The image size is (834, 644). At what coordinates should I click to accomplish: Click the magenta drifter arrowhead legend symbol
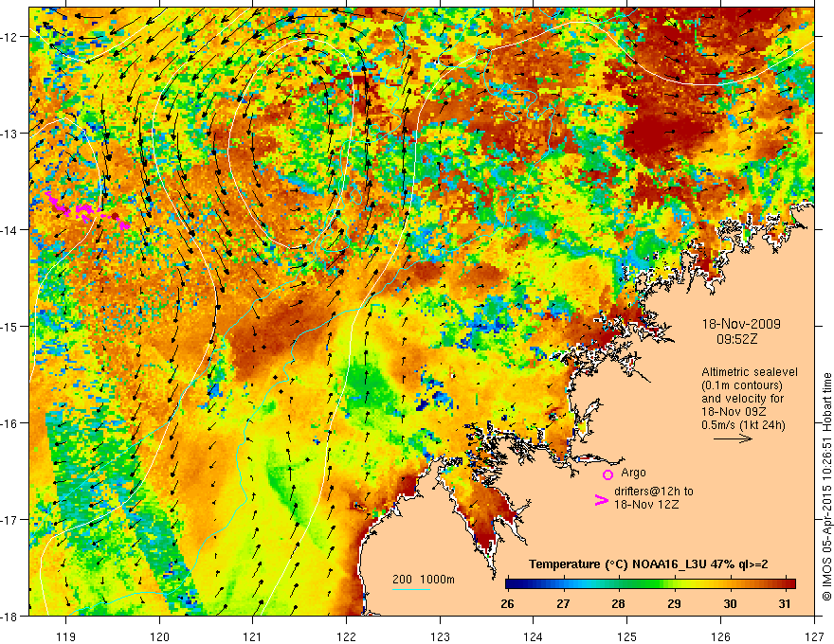pos(602,500)
